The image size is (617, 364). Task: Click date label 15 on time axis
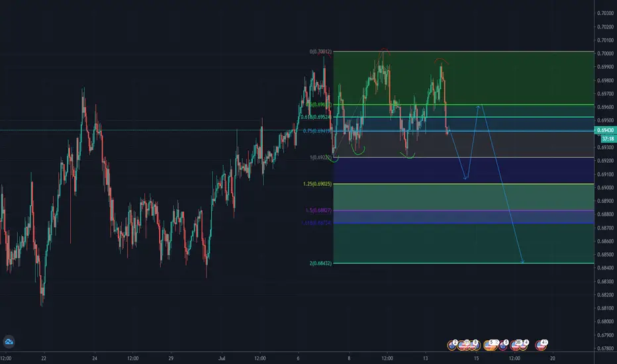(x=476, y=358)
